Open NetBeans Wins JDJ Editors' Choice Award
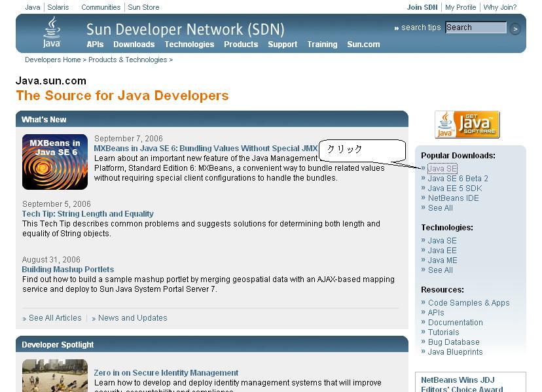 (x=461, y=384)
